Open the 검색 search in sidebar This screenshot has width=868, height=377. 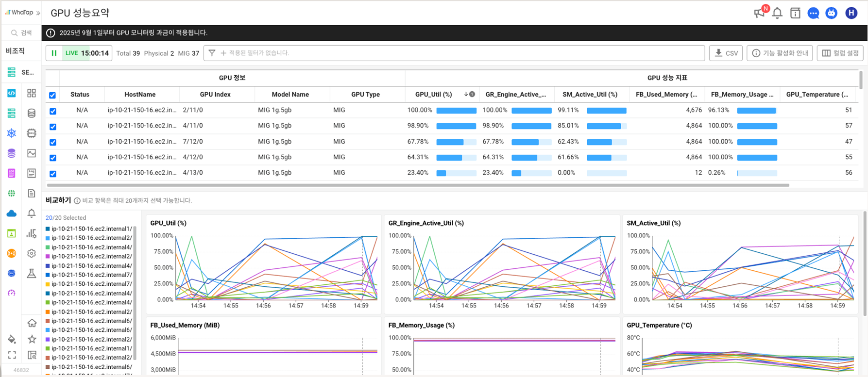coord(21,33)
